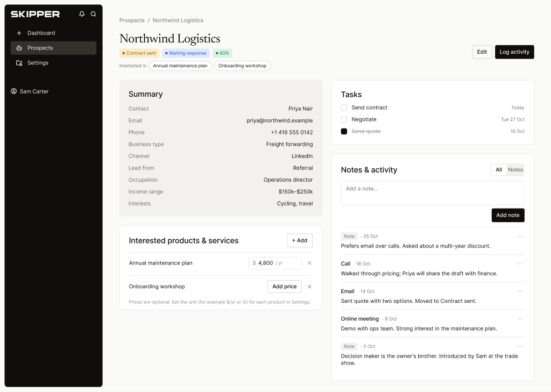Click the Email entry label
This screenshot has height=392, width=551.
point(348,291)
